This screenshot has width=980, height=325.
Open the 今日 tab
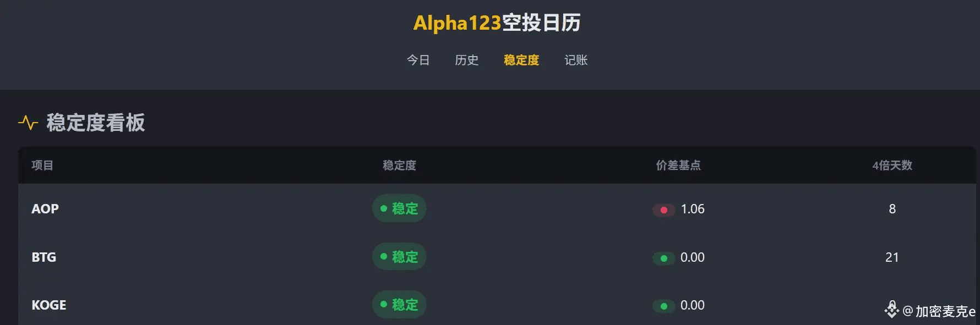(x=418, y=60)
